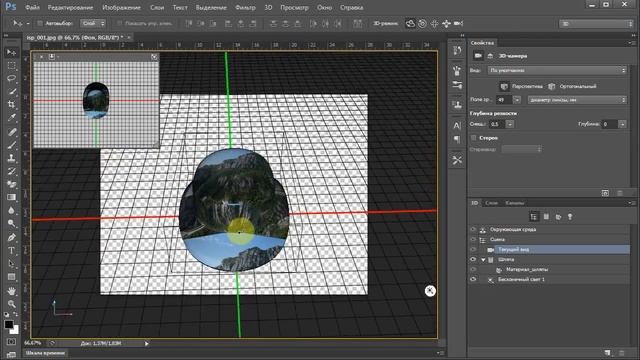This screenshot has height=360, width=640.
Task: Select the Move tool in the toolbox
Action: [x=11, y=52]
